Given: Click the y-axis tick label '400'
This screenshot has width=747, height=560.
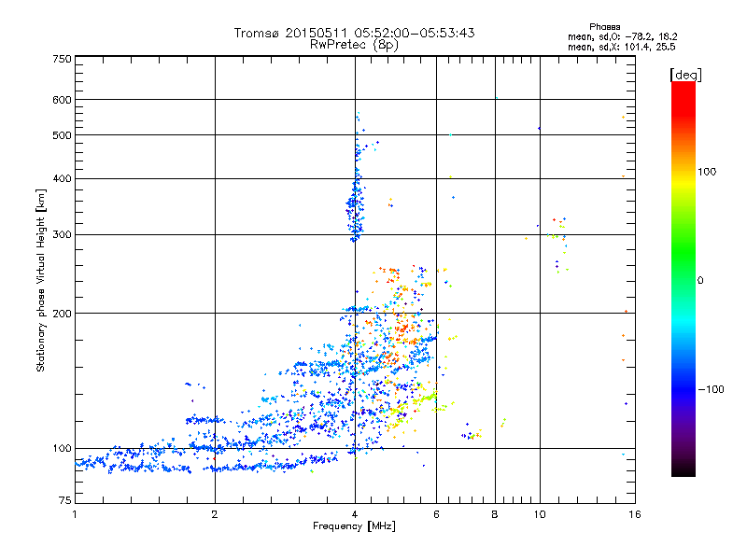Looking at the screenshot, I should (x=63, y=178).
